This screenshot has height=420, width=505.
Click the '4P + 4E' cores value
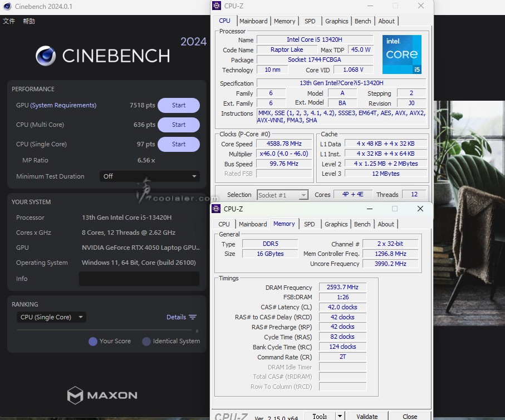(352, 194)
